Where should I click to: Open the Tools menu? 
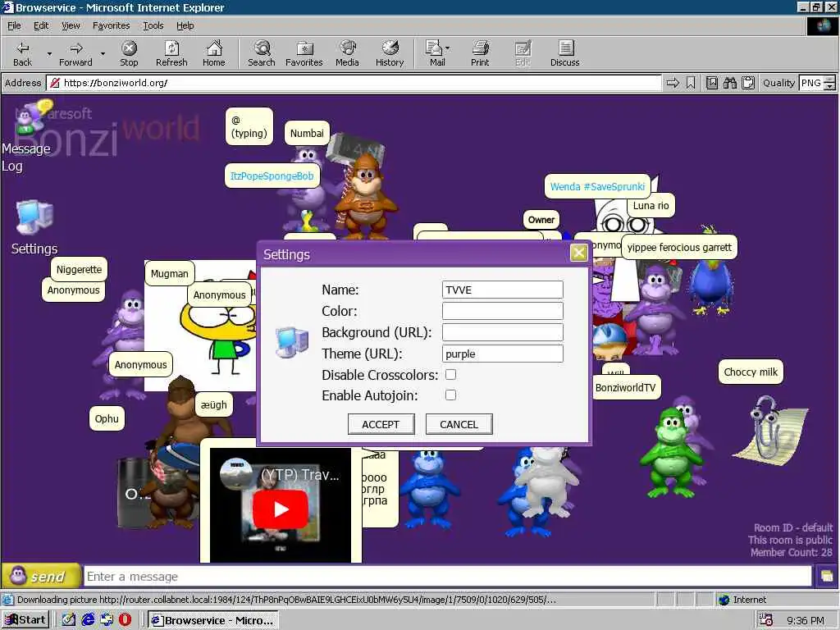pyautogui.click(x=153, y=25)
